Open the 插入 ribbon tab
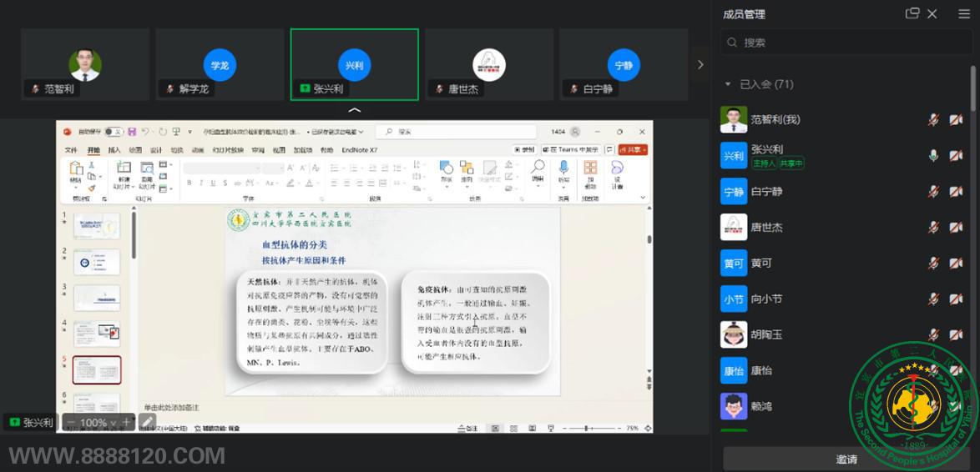Screen dimensions: 980x472 (x=114, y=150)
